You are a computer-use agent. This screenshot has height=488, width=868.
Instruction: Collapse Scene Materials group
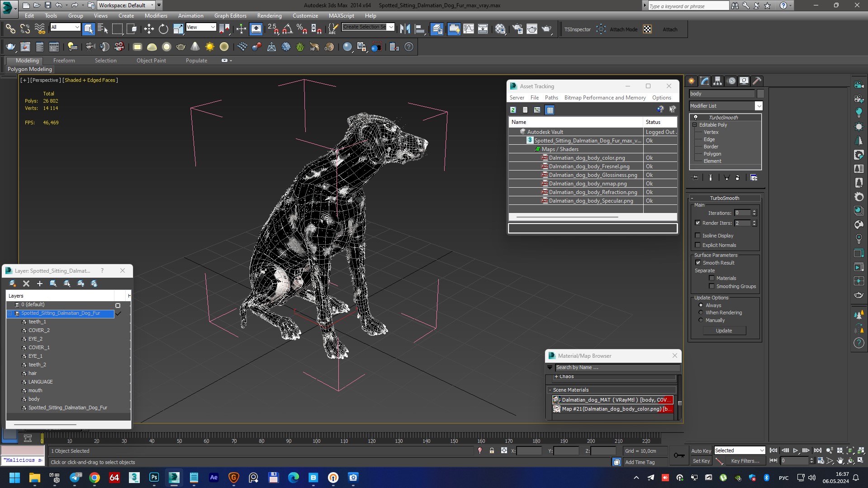550,390
